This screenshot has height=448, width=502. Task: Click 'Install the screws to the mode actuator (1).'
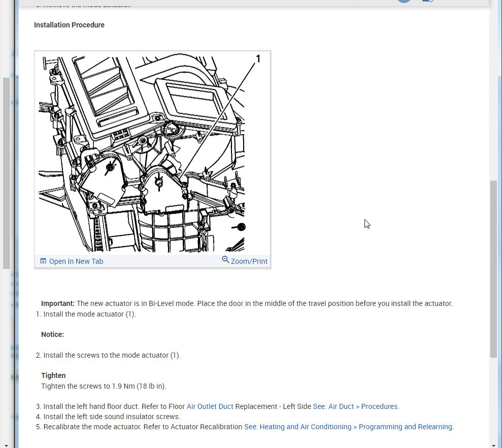point(112,355)
